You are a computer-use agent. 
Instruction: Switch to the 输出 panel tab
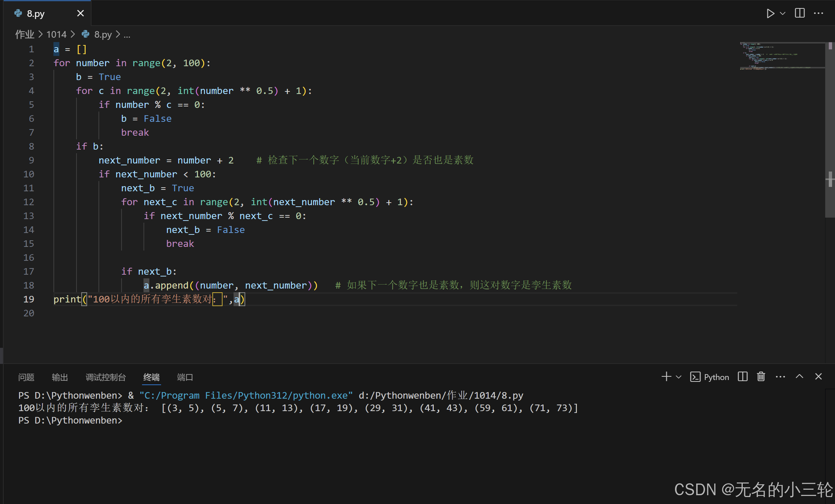(60, 377)
